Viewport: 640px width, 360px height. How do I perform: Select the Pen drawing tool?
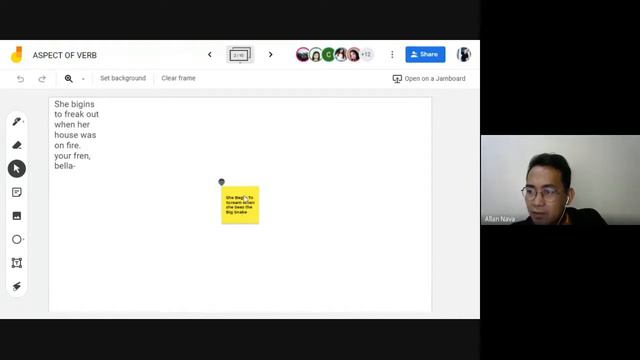click(17, 122)
